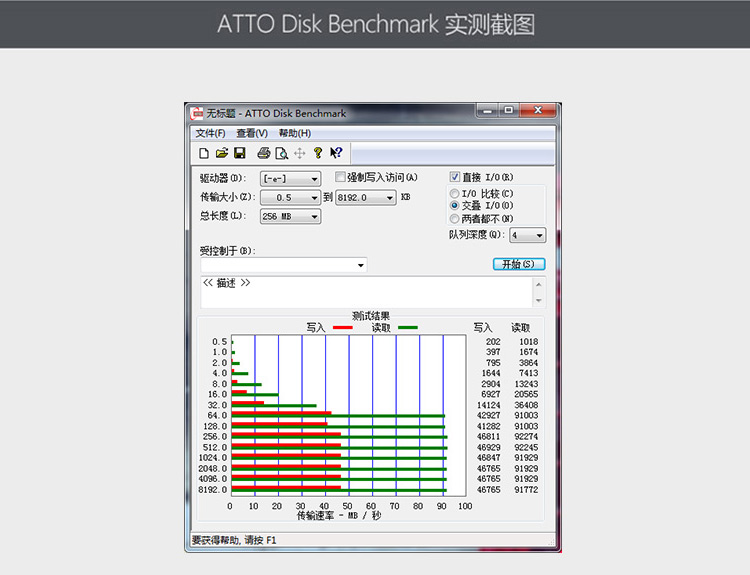Click the green 读取 legend swatch

click(408, 328)
